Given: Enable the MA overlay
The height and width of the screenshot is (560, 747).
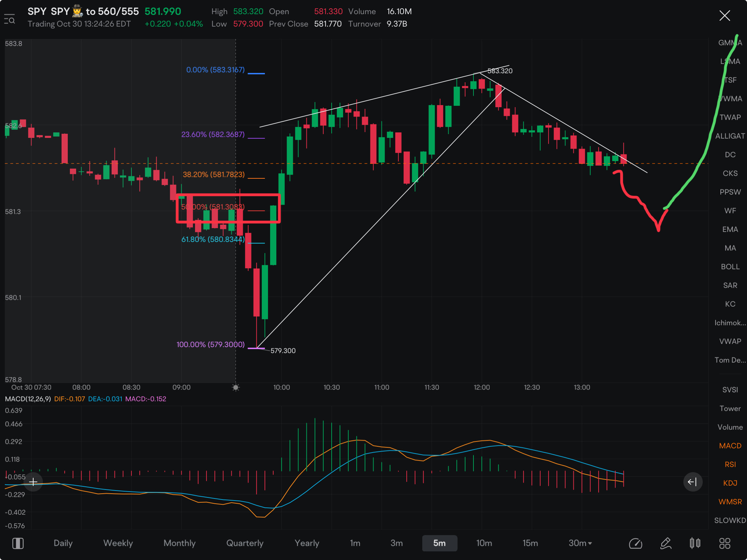Looking at the screenshot, I should [x=730, y=248].
